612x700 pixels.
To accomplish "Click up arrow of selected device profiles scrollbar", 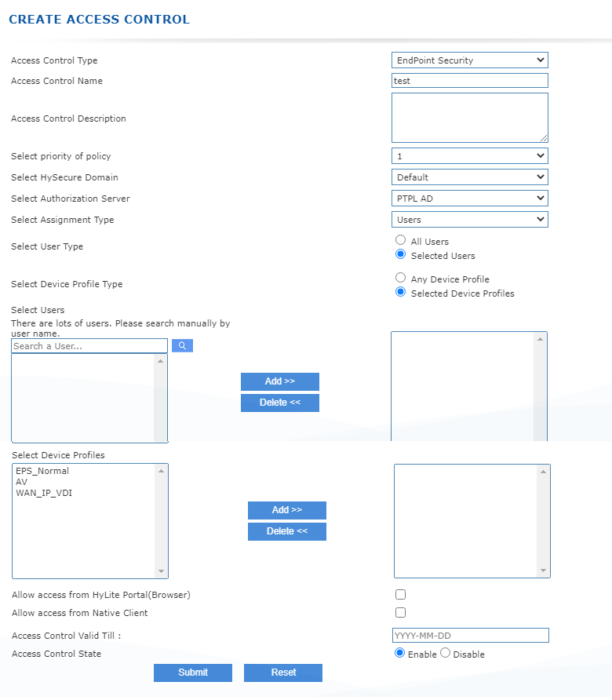I will point(543,472).
